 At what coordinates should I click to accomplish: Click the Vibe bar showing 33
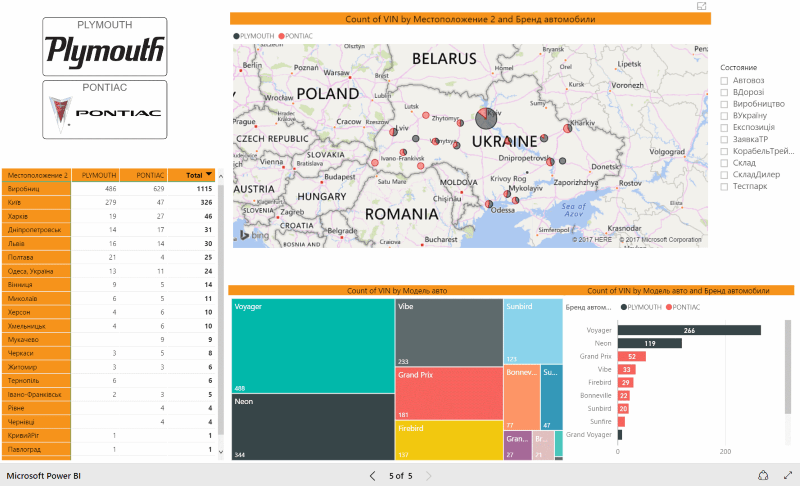coord(627,369)
